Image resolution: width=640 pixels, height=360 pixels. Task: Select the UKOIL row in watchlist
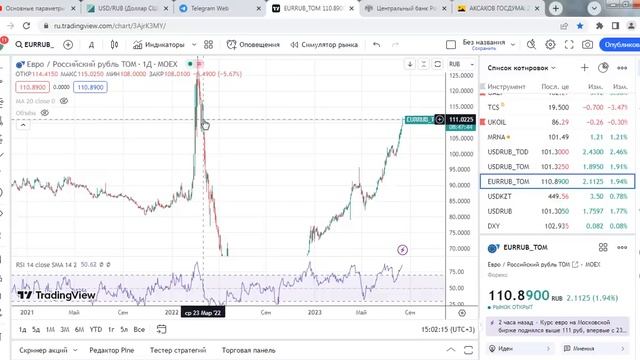558,122
